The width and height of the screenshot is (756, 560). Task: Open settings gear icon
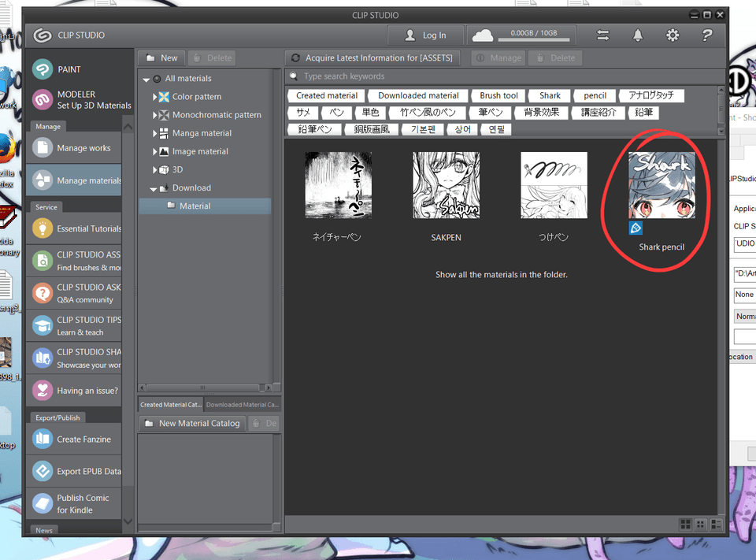(673, 35)
